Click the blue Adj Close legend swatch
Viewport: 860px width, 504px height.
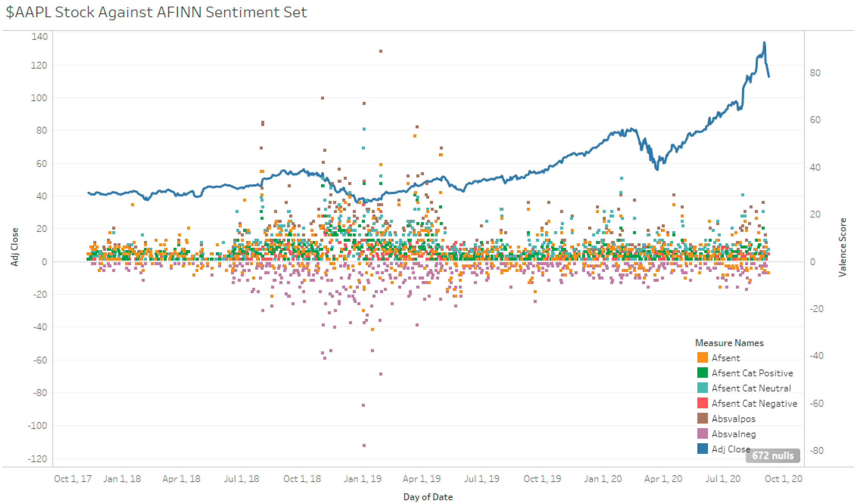[702, 449]
